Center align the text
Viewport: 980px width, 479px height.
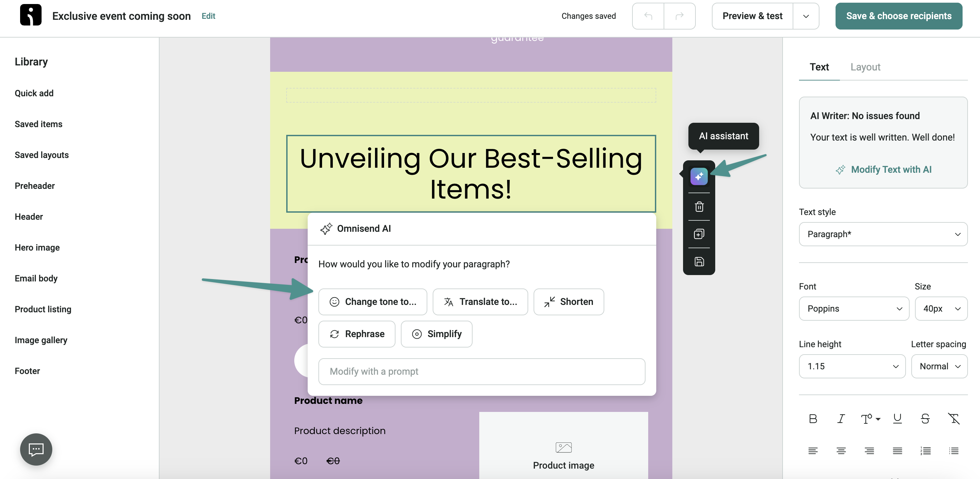point(841,451)
